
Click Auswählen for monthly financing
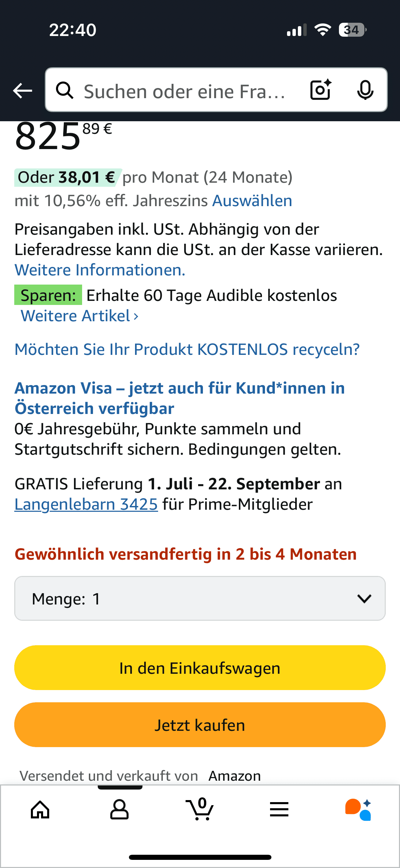click(252, 201)
